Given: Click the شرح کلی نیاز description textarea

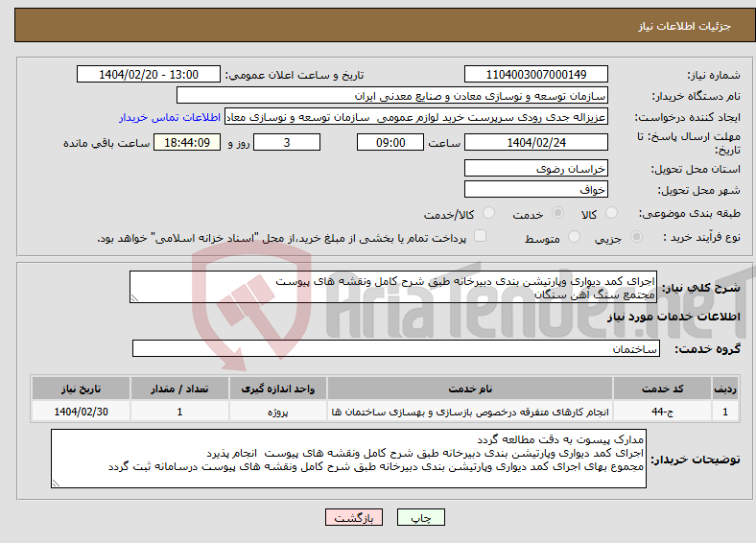Looking at the screenshot, I should point(393,287).
